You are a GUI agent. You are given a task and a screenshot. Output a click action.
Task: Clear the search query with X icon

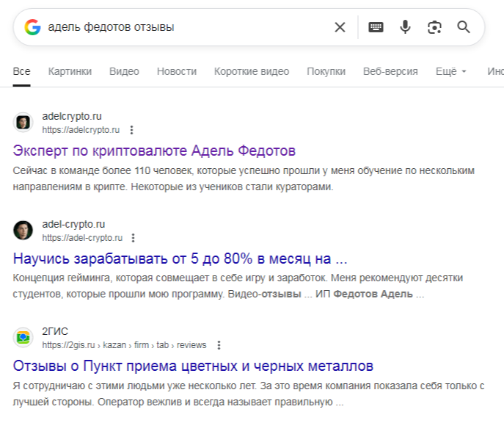pyautogui.click(x=340, y=27)
